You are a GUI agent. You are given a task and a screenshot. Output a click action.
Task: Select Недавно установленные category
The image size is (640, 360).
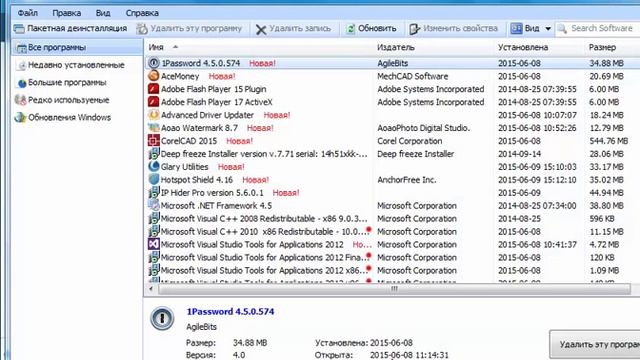click(x=76, y=65)
